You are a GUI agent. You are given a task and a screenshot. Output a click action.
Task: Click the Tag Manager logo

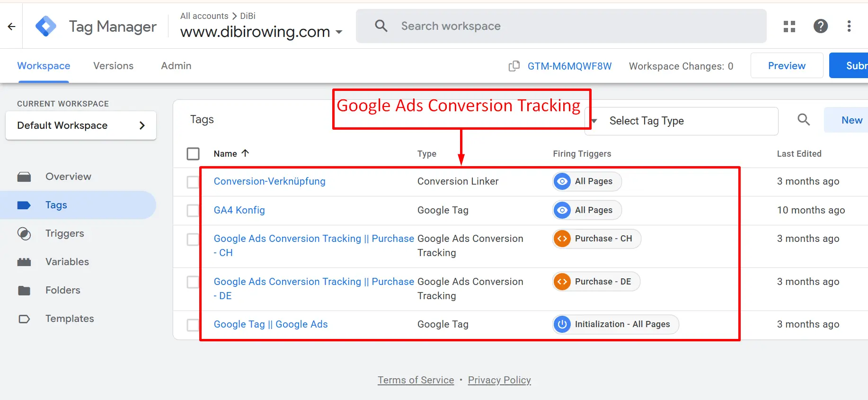46,26
